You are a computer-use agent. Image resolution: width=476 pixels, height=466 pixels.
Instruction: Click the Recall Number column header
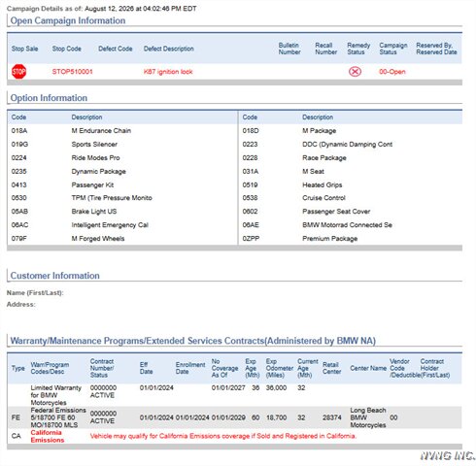tap(326, 49)
